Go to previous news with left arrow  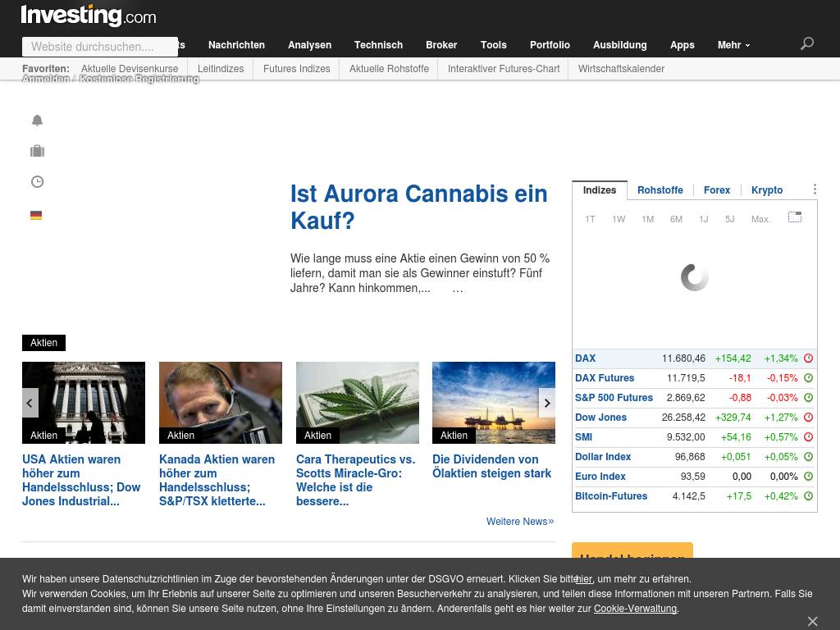30,403
